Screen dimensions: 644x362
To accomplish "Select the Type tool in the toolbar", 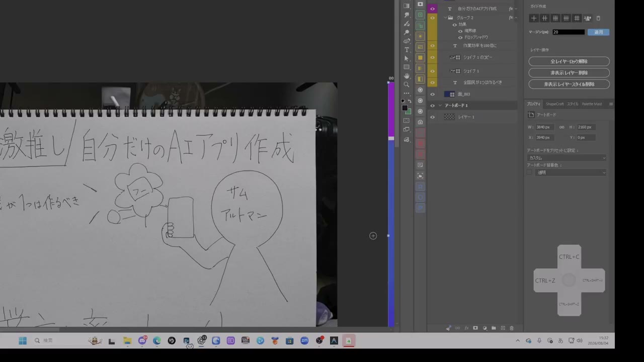I will [407, 50].
